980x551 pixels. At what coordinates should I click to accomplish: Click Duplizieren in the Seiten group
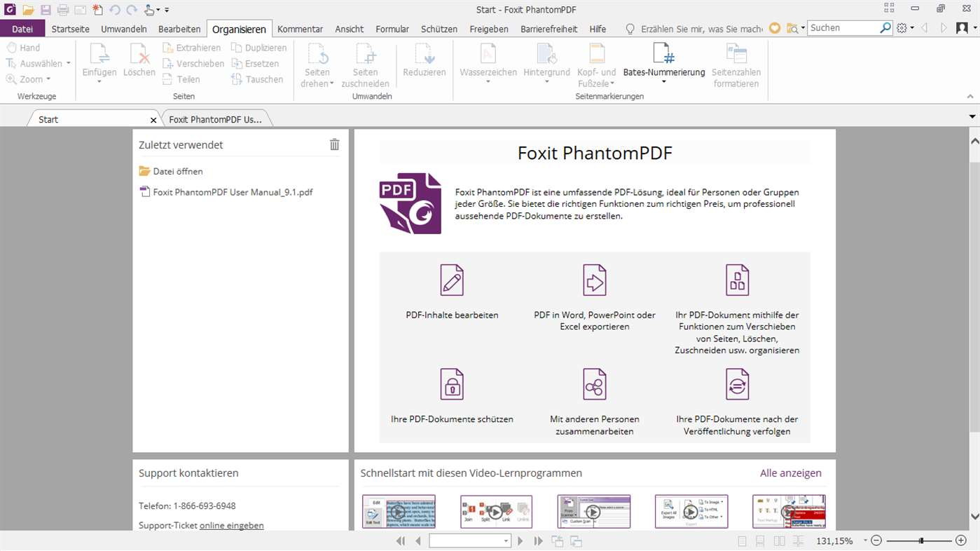[258, 48]
